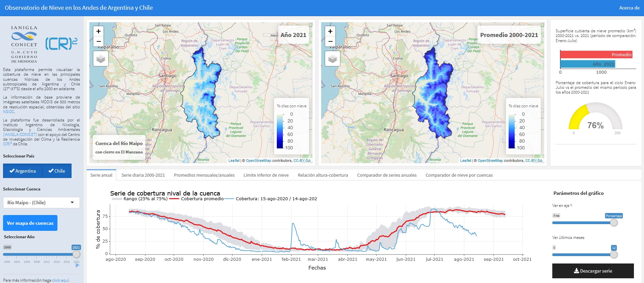Switch to Serie diaria 2000-2021 tab

tap(143, 175)
